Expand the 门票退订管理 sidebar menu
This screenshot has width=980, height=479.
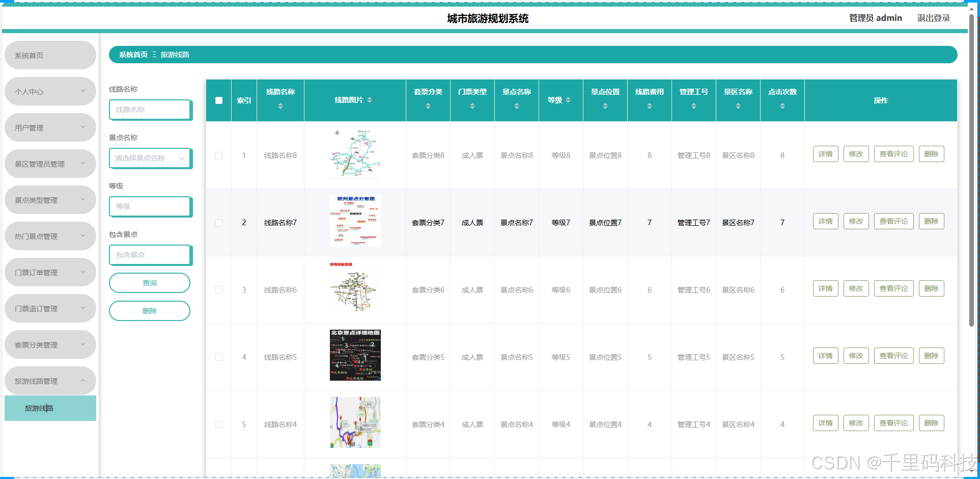tap(50, 308)
